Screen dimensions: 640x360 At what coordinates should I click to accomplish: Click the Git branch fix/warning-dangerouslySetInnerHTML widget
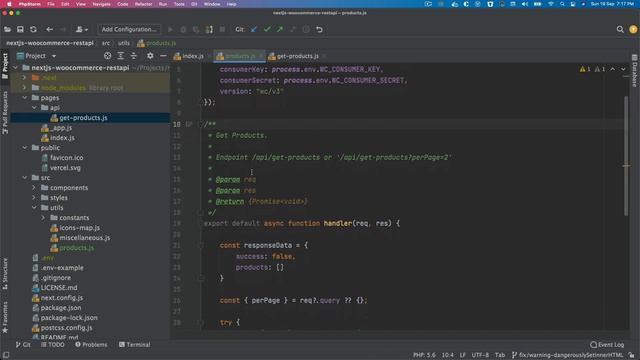pyautogui.click(x=567, y=355)
